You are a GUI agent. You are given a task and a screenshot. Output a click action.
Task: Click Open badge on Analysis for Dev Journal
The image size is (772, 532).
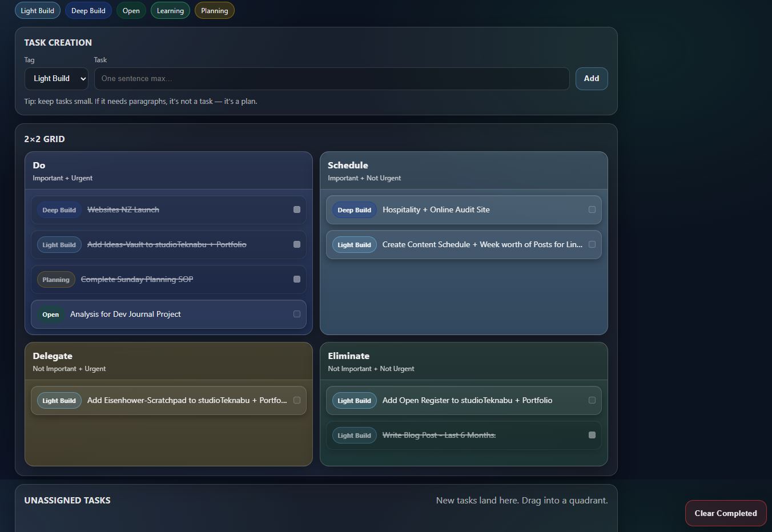coord(50,315)
